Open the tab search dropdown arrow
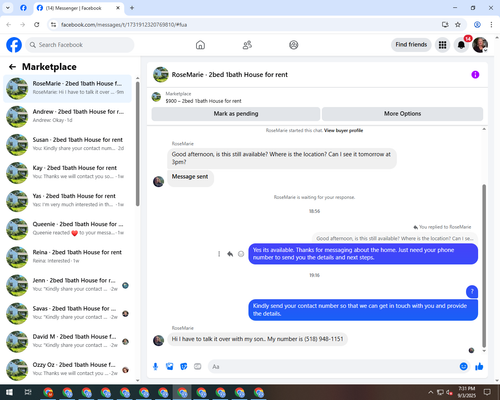The width and height of the screenshot is (500, 400). tap(8, 8)
